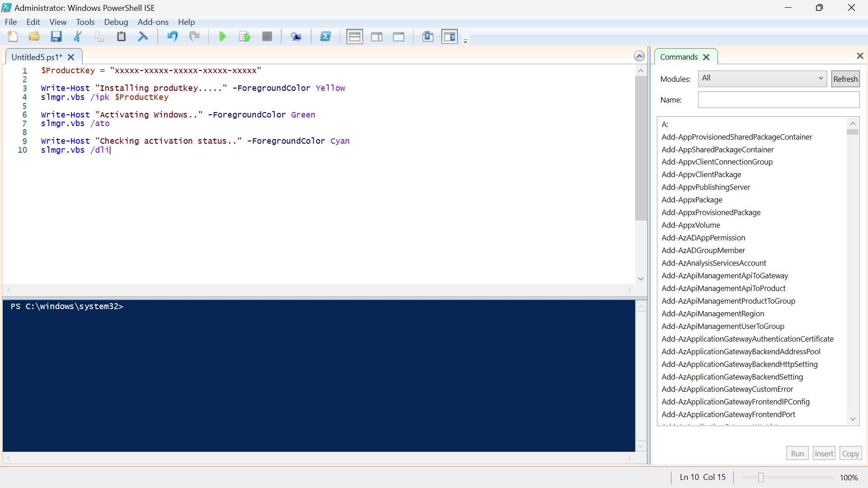Open the Debug menu

(x=116, y=22)
